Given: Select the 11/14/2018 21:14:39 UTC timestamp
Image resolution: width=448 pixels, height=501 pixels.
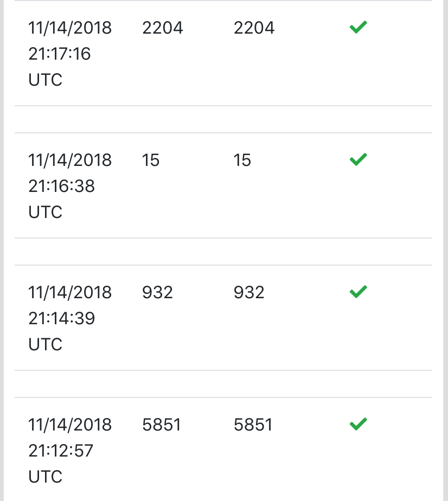Looking at the screenshot, I should (70, 318).
